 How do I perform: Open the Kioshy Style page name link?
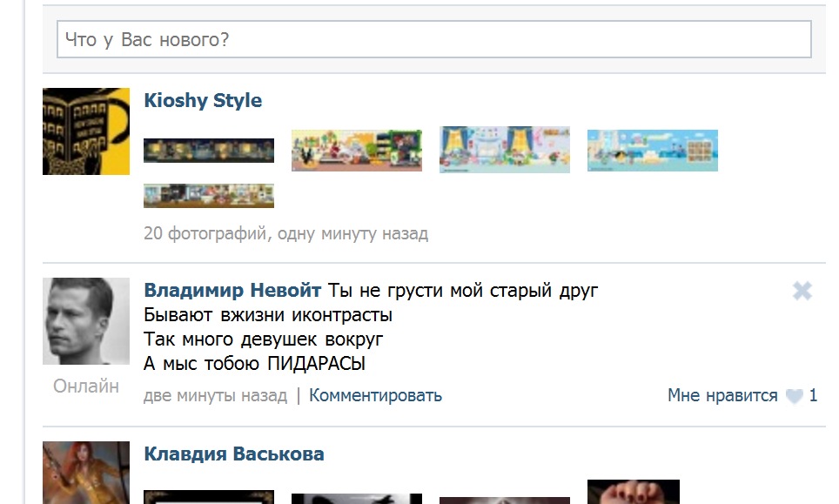click(x=203, y=101)
